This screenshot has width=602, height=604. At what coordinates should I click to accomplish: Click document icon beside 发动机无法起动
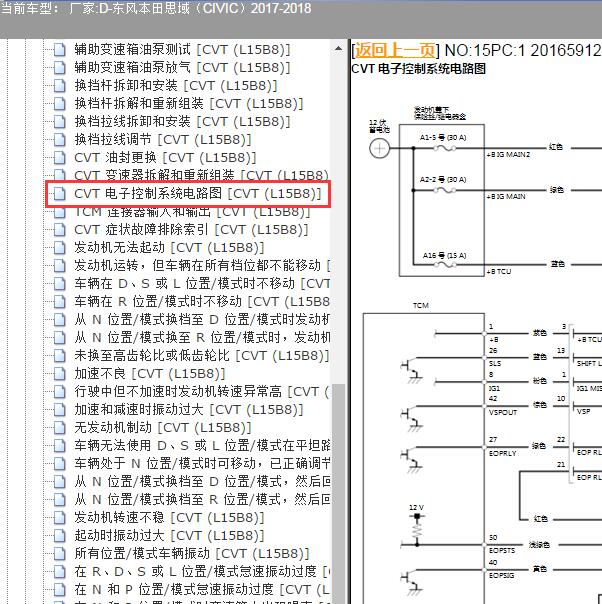point(59,248)
